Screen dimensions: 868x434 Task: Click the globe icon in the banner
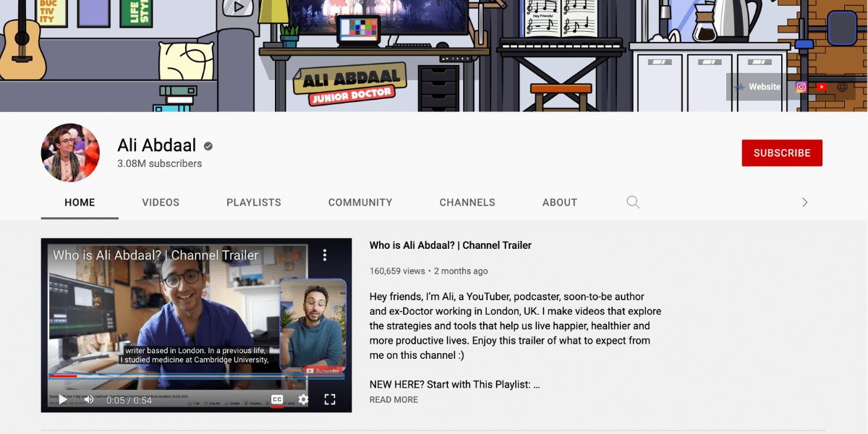coord(842,87)
